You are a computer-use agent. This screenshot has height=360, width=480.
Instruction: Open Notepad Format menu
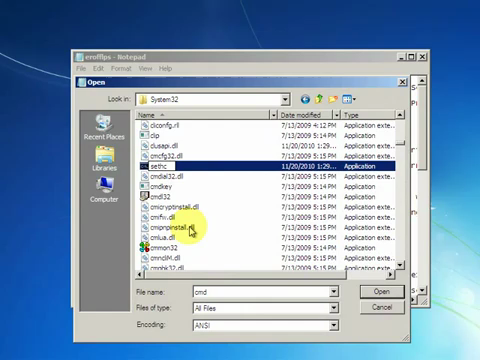tap(121, 69)
